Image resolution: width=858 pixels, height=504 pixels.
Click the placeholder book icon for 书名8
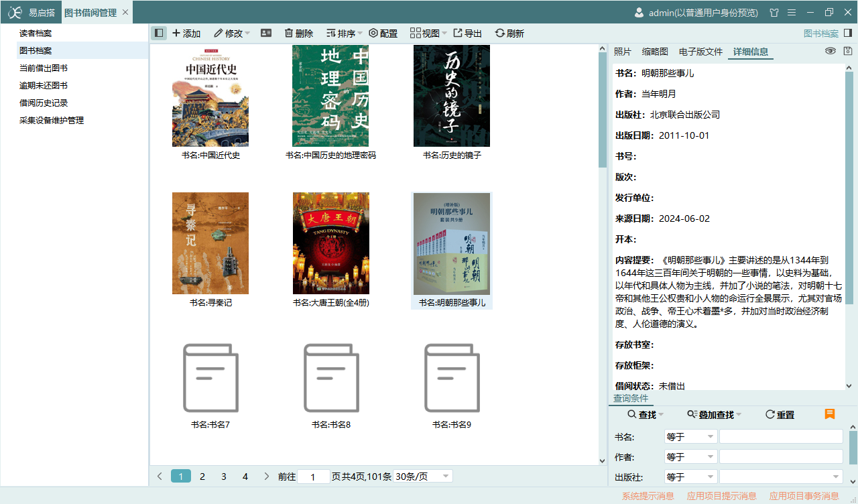(x=331, y=377)
